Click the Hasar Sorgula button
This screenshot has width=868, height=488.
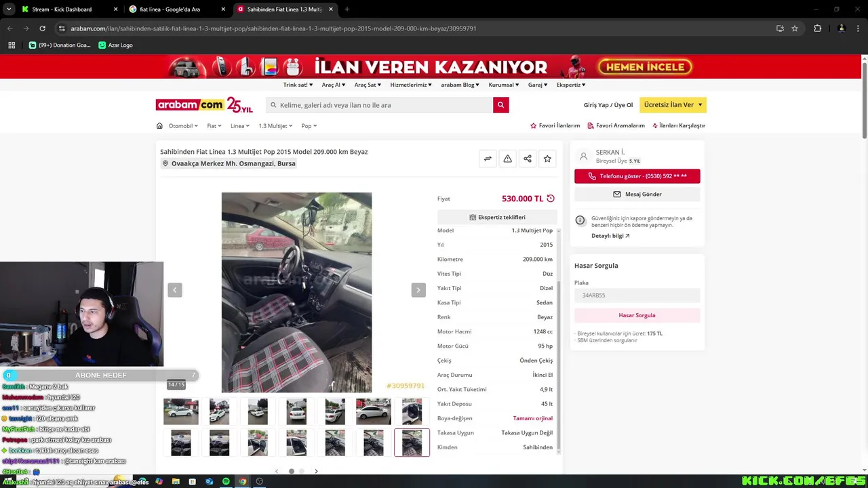[x=637, y=315]
